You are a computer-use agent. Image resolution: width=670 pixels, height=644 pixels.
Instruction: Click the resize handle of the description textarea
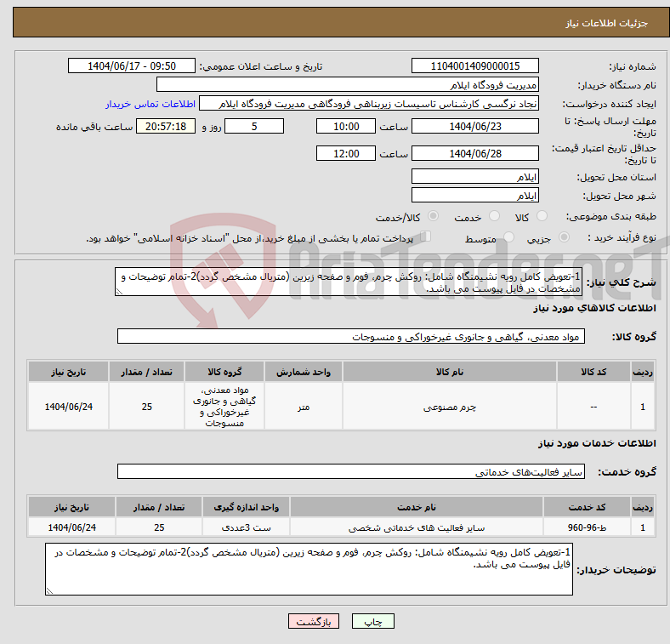[119, 292]
